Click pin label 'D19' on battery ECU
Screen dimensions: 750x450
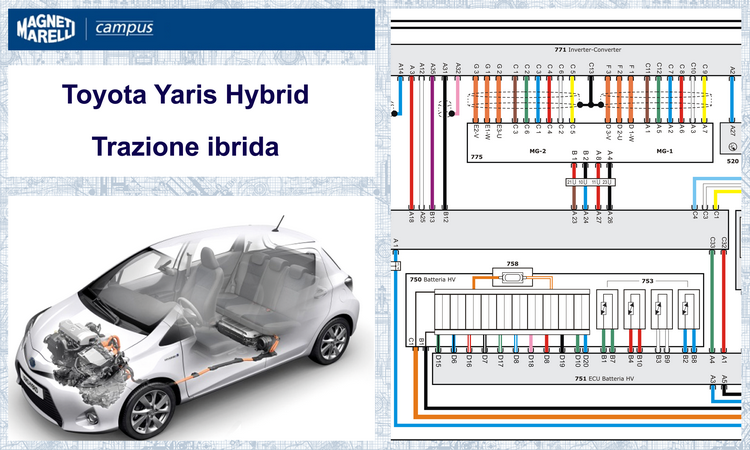point(562,361)
